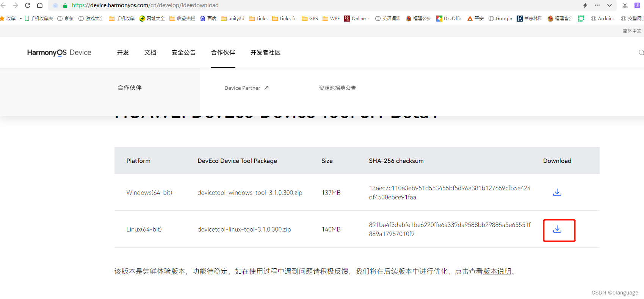The image size is (644, 299).
Task: Open the 百度 bookmark
Action: 208,18
